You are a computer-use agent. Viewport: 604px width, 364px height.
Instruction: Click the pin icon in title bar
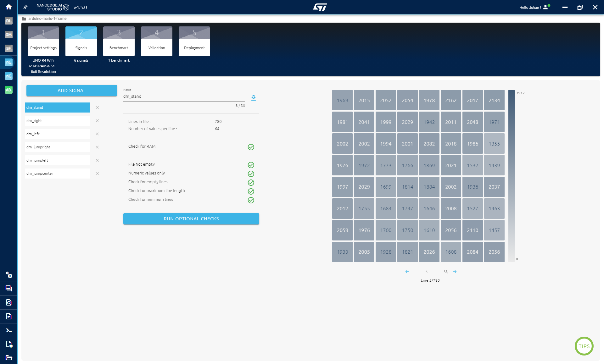click(x=25, y=7)
